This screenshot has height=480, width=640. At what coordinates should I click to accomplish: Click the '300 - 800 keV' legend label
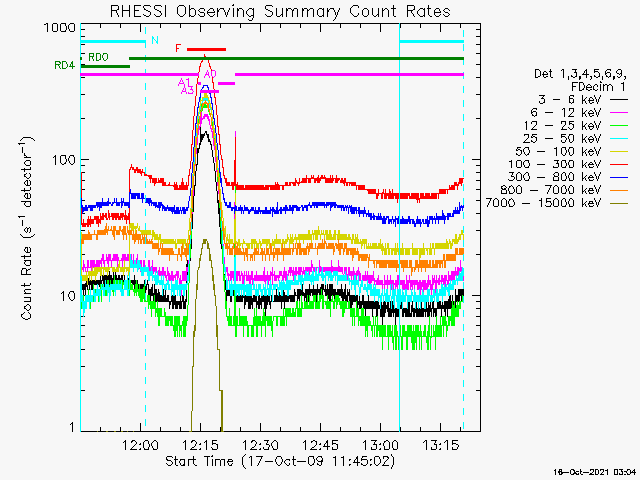pyautogui.click(x=555, y=177)
